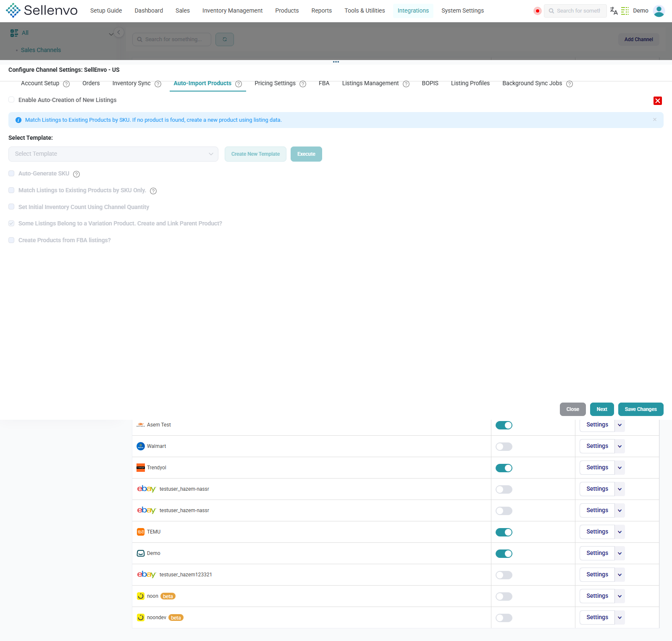Viewport: 672px width, 641px height.
Task: Check Match Listings to Existing Products by SKU Only
Action: click(x=11, y=190)
